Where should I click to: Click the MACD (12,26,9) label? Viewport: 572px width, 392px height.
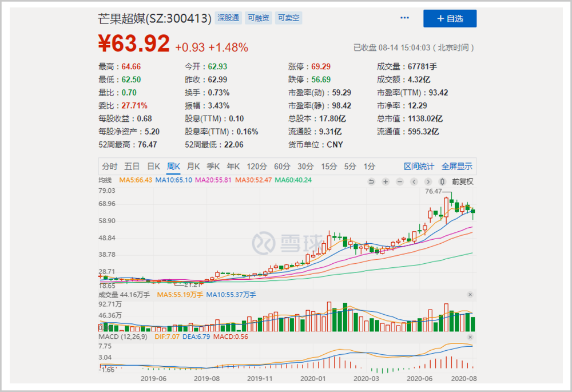123,337
